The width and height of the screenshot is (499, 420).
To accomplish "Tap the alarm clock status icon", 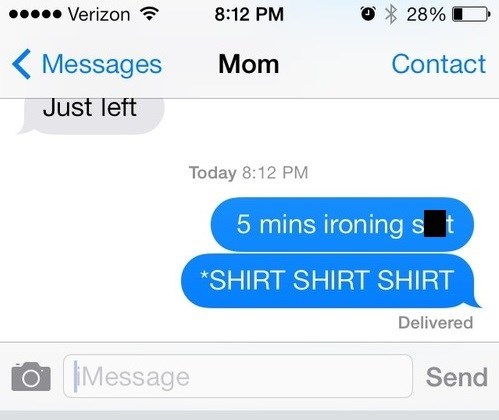I will pos(368,14).
